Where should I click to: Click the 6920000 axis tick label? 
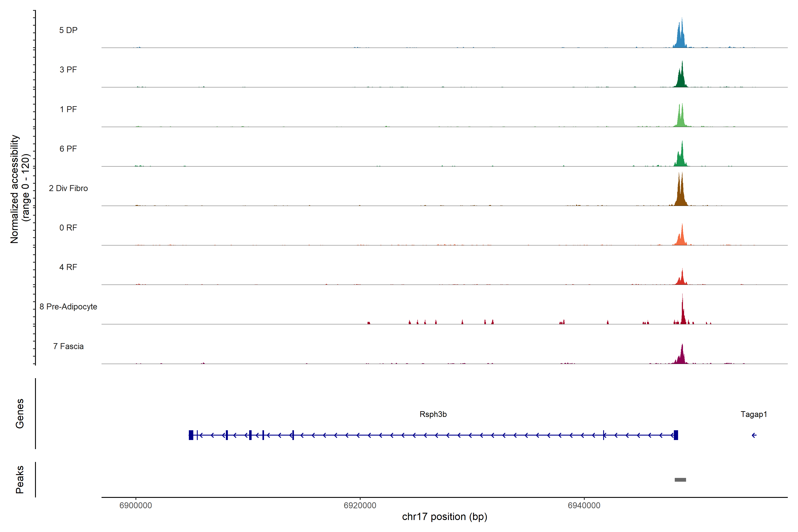(360, 506)
